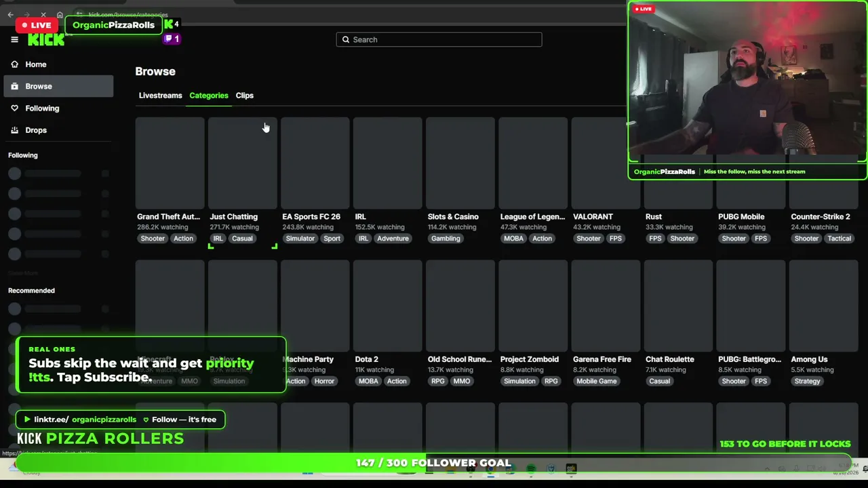Click FPS tag under PUBG Mobile
This screenshot has height=488, width=868.
761,239
